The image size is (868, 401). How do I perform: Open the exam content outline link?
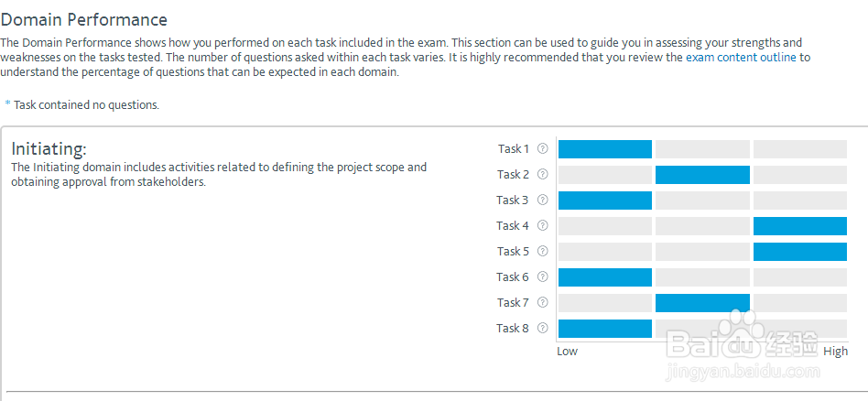pyautogui.click(x=741, y=57)
